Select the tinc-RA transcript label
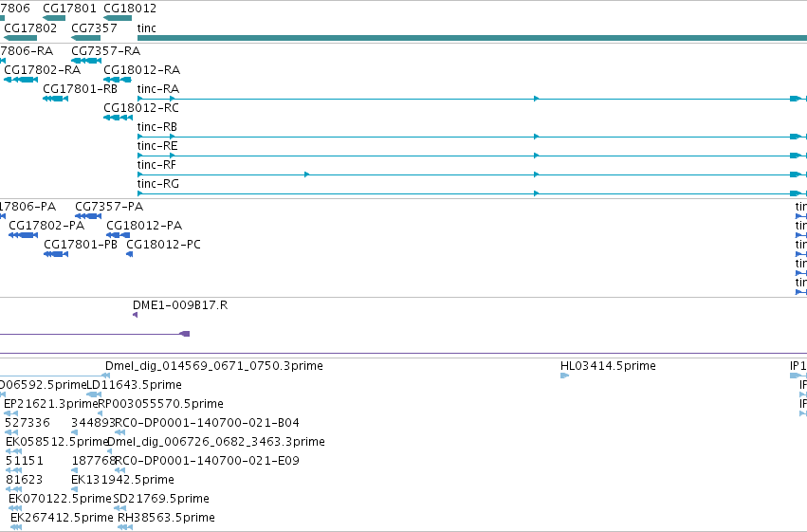 tap(158, 89)
